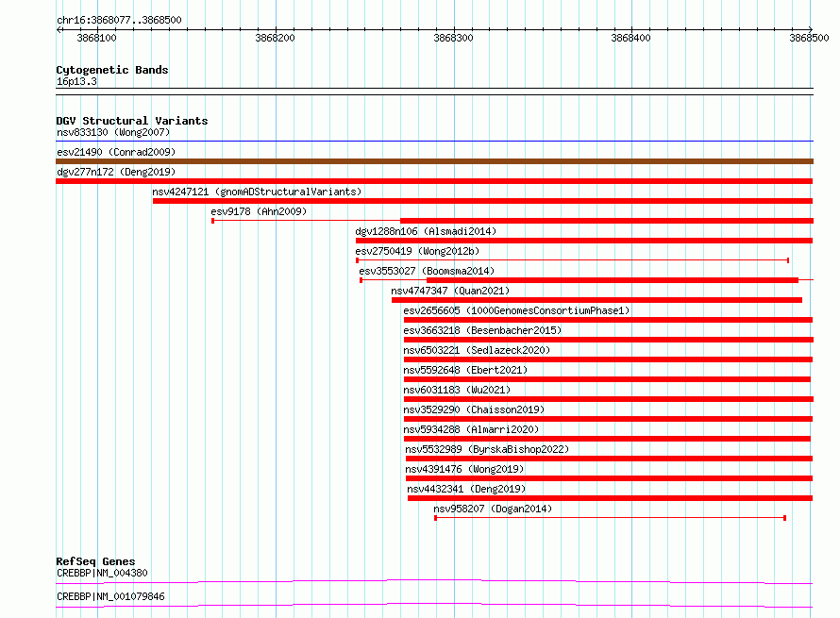This screenshot has width=840, height=618.
Task: Click the RefSeq Genes track title
Action: point(95,561)
